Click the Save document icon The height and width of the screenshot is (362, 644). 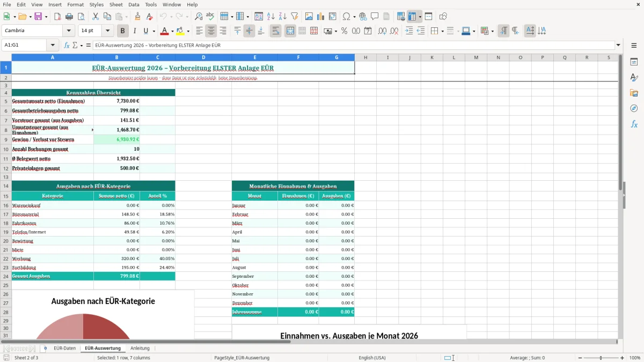(x=39, y=17)
